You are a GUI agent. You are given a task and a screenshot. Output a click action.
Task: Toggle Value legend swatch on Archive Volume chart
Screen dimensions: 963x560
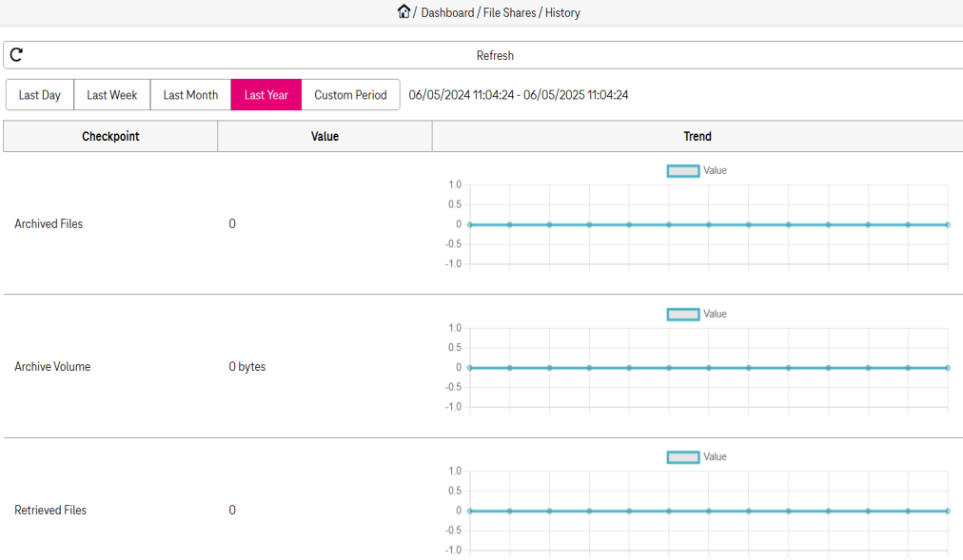[x=683, y=314]
